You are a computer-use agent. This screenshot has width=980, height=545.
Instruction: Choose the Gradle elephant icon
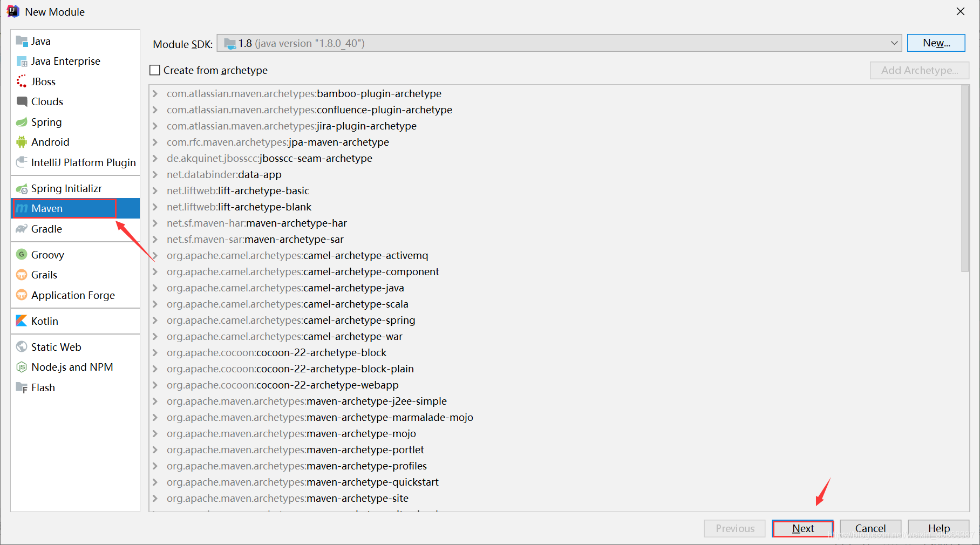click(22, 229)
